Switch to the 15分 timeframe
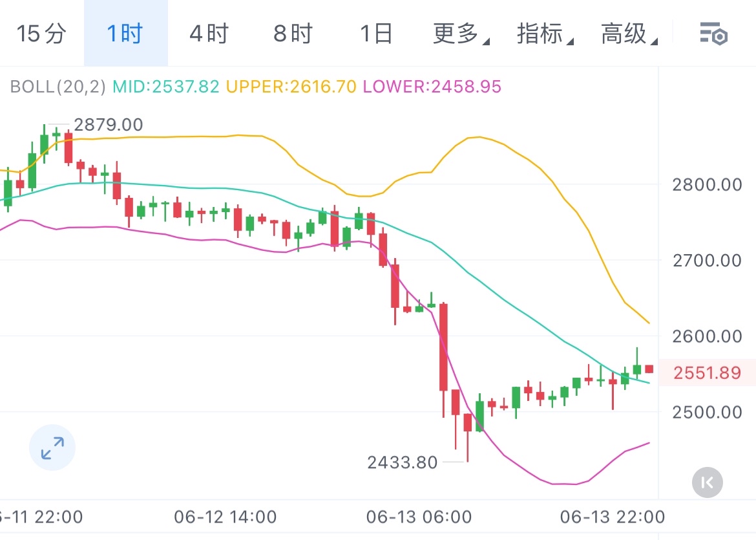Image resolution: width=756 pixels, height=540 pixels. click(41, 33)
